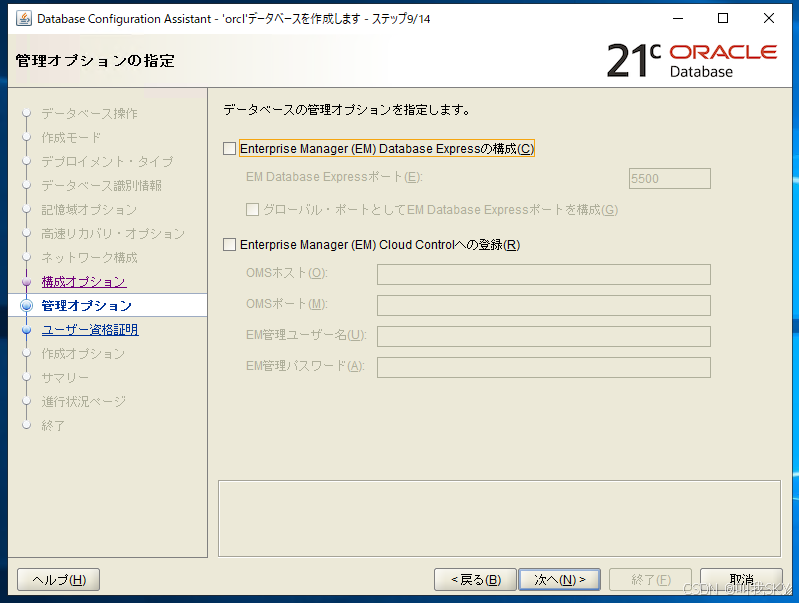
Task: Go to 構成オプション step link
Action: (84, 281)
